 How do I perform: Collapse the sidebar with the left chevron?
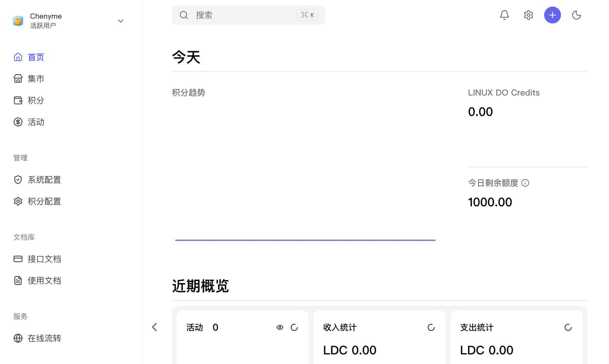[x=155, y=327]
